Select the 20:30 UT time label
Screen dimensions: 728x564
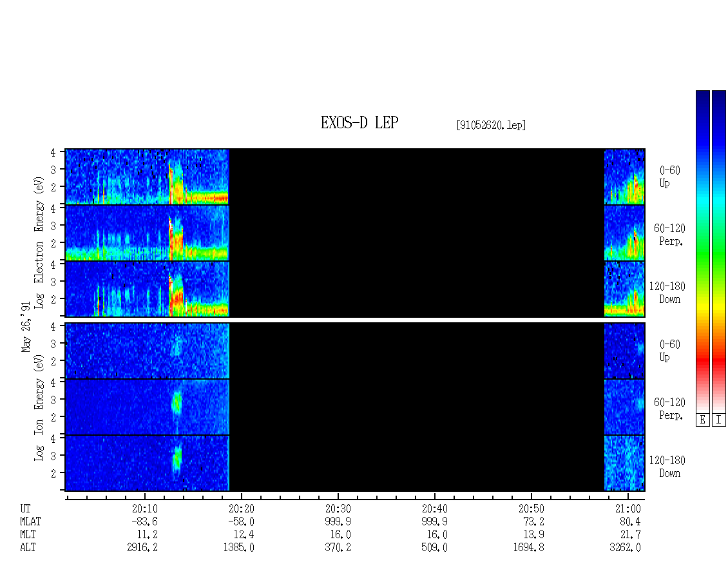(338, 509)
